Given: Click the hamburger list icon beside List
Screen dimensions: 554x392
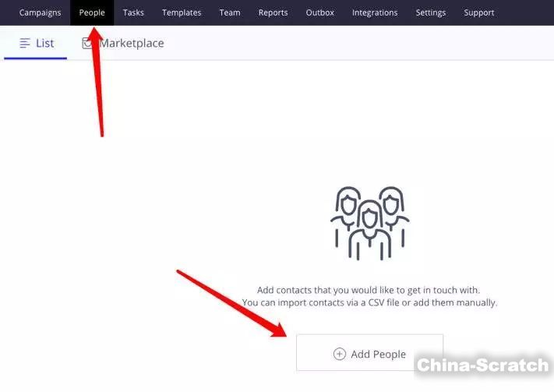Looking at the screenshot, I should (25, 44).
